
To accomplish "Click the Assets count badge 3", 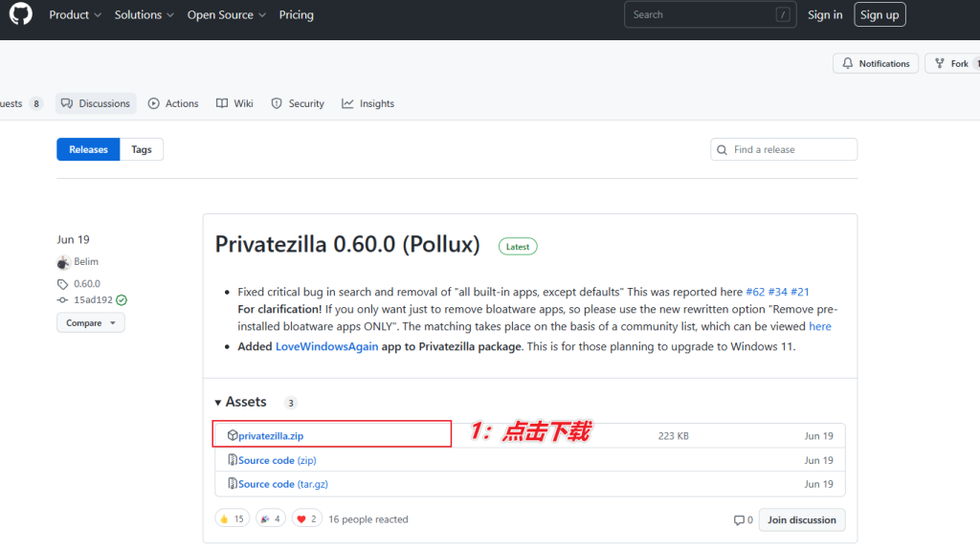I will tap(291, 403).
